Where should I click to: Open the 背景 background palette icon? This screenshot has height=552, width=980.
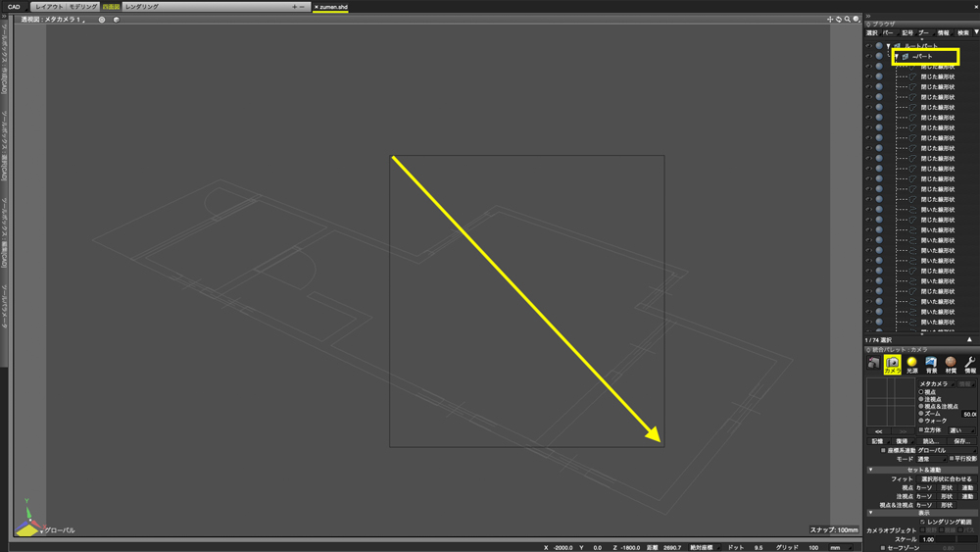[x=931, y=365]
